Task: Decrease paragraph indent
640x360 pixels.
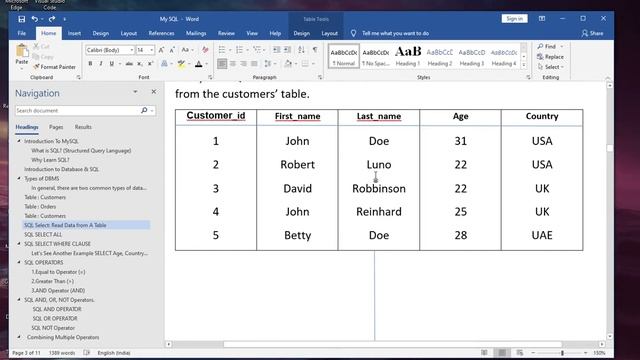Action: [276, 50]
